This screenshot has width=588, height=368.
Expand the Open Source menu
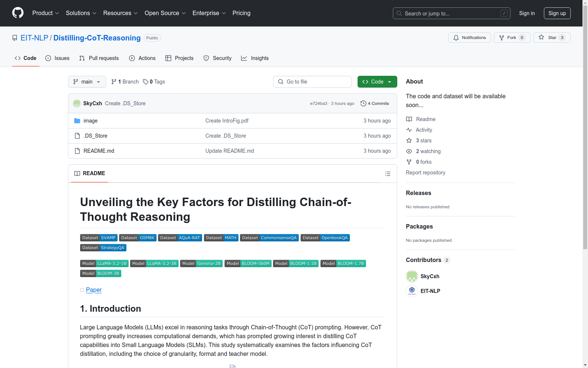click(165, 13)
